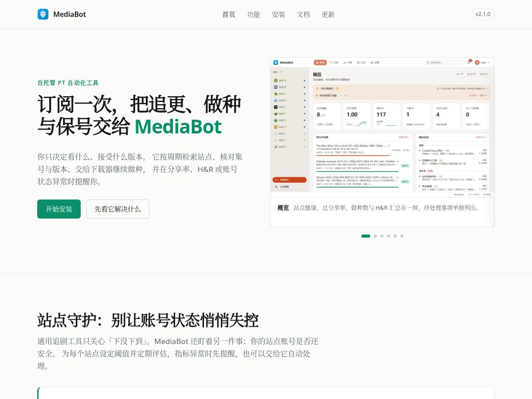Image resolution: width=532 pixels, height=399 pixels.
Task: Open the 安装 nav item
Action: click(278, 14)
